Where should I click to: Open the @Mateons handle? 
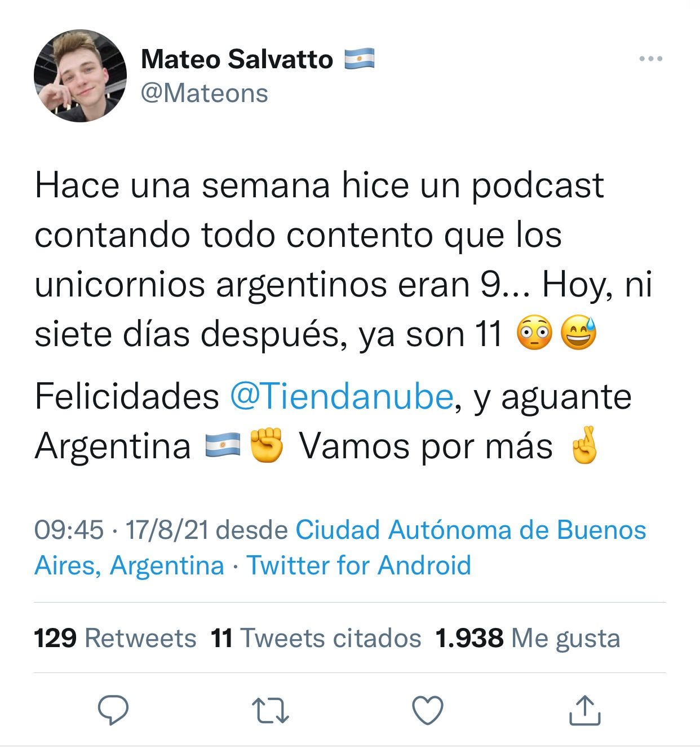point(205,93)
